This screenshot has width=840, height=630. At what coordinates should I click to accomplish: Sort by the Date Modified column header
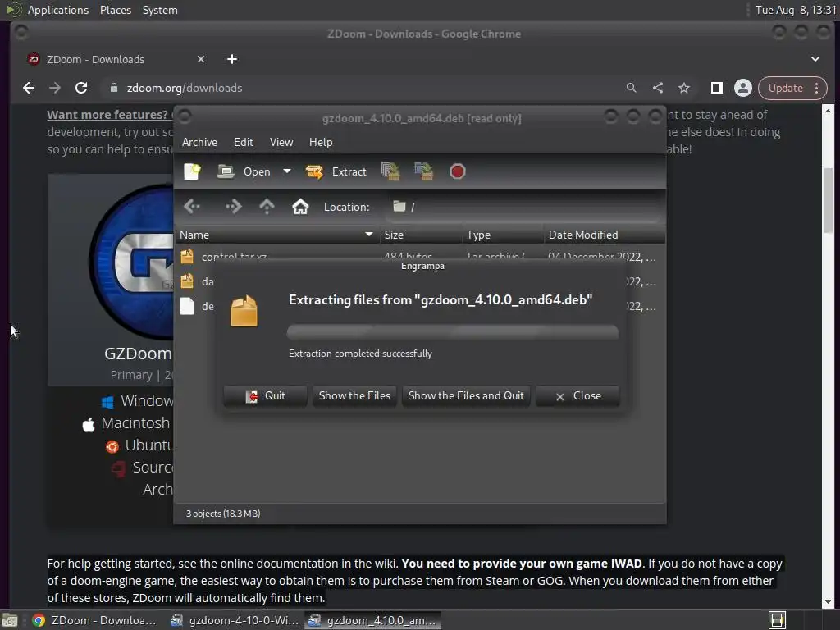[605, 235]
